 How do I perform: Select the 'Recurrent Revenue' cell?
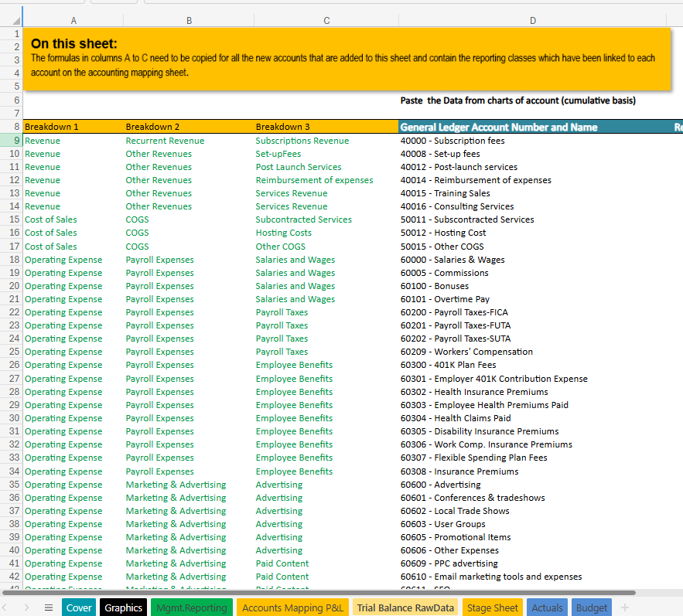coord(189,141)
